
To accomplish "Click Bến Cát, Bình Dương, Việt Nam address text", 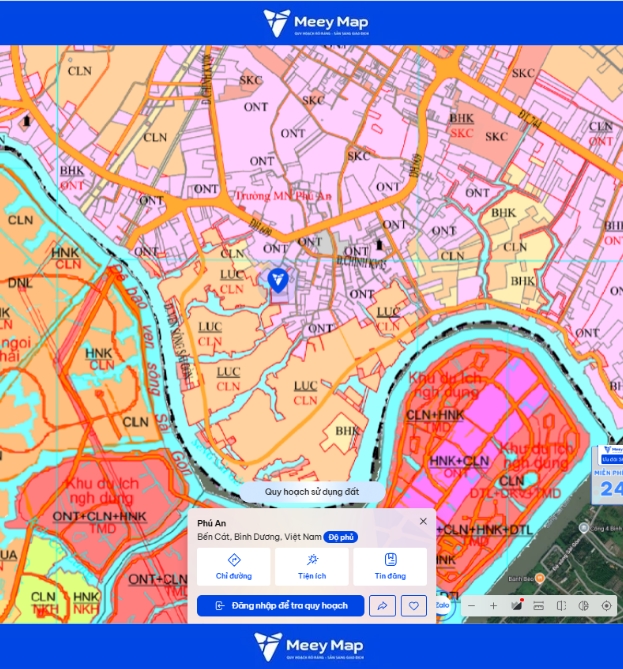I will click(x=259, y=537).
